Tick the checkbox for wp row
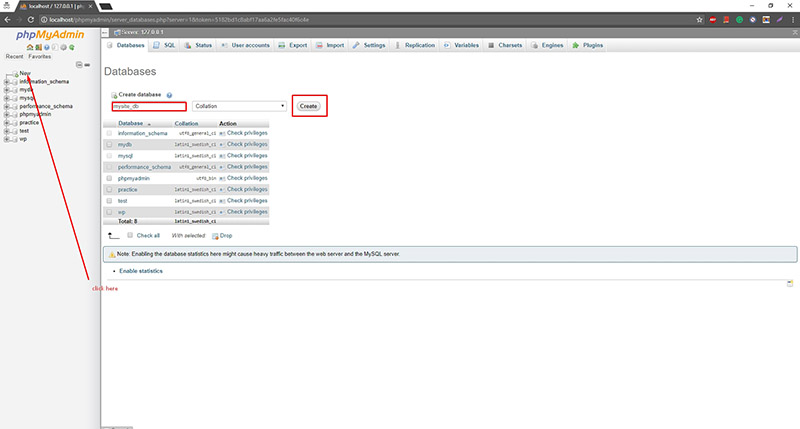The height and width of the screenshot is (429, 800). click(x=109, y=212)
